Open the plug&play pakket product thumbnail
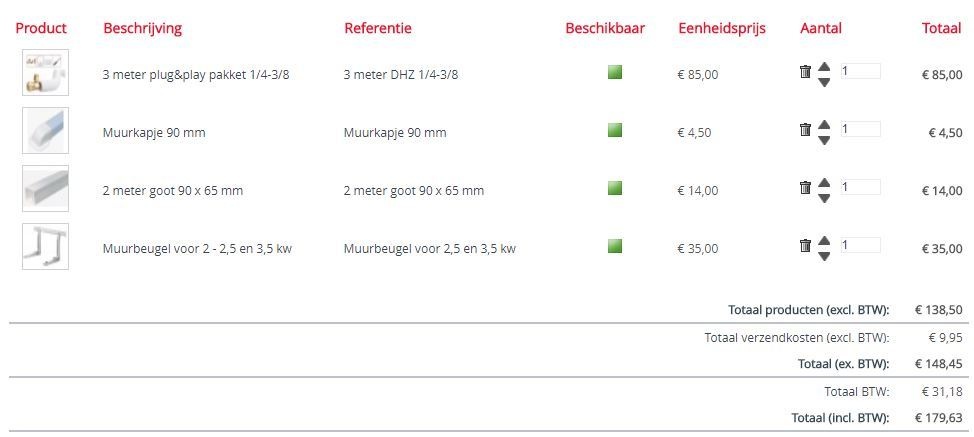 coord(45,73)
